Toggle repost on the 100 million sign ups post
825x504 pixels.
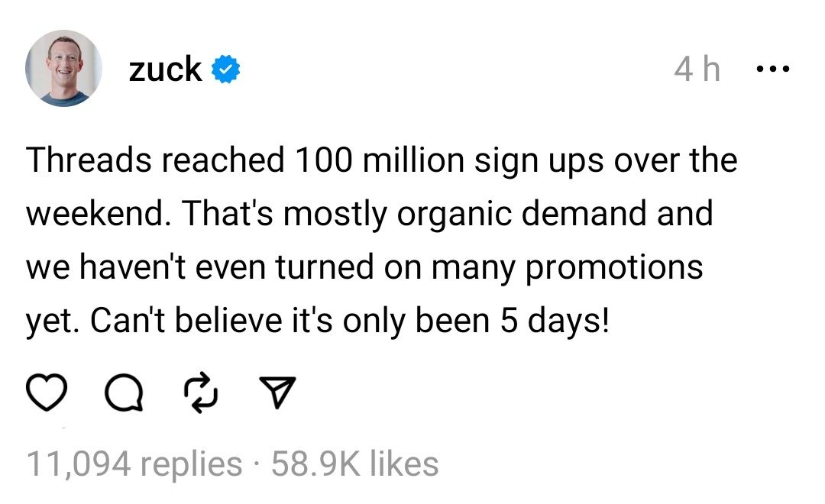coord(202,393)
